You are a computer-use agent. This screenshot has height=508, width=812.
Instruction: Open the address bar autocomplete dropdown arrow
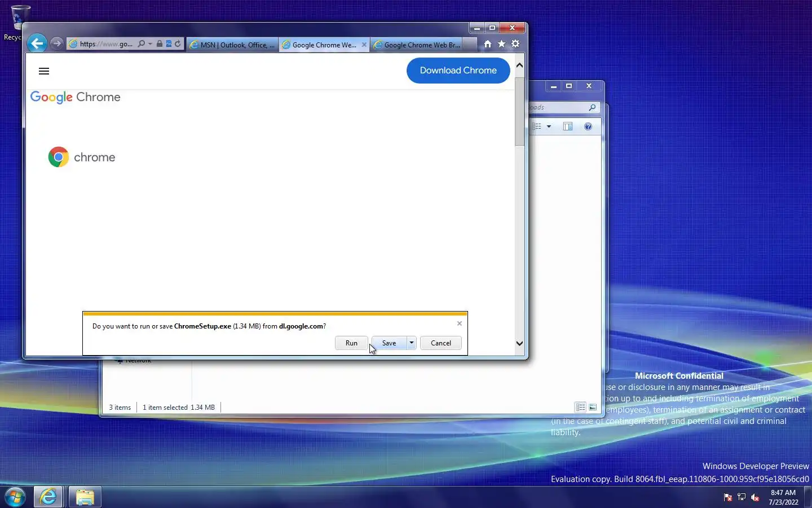(150, 44)
